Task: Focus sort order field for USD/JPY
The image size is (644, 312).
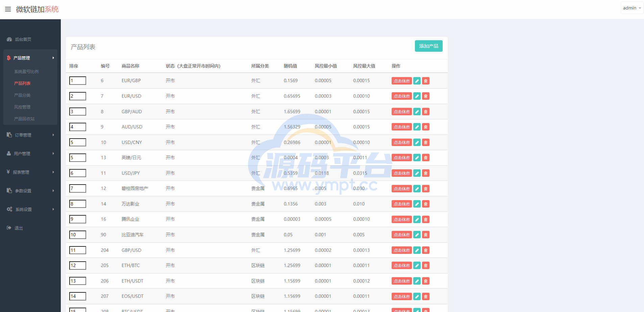Action: (78, 173)
